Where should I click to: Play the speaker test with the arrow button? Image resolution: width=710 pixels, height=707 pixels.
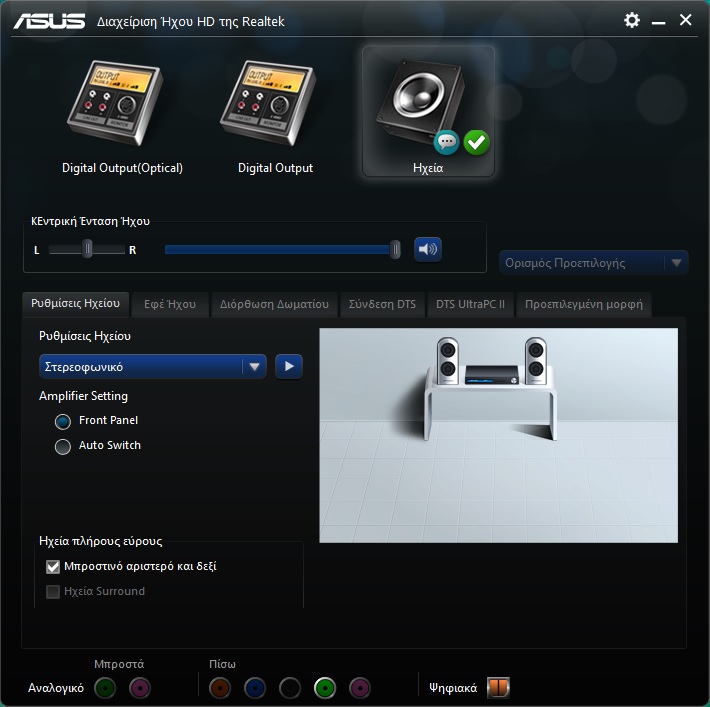point(289,366)
